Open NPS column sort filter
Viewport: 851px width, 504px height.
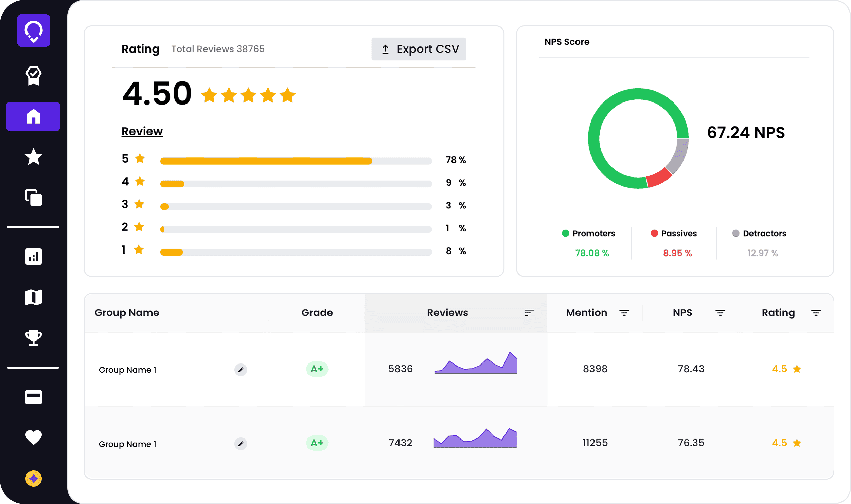(720, 313)
